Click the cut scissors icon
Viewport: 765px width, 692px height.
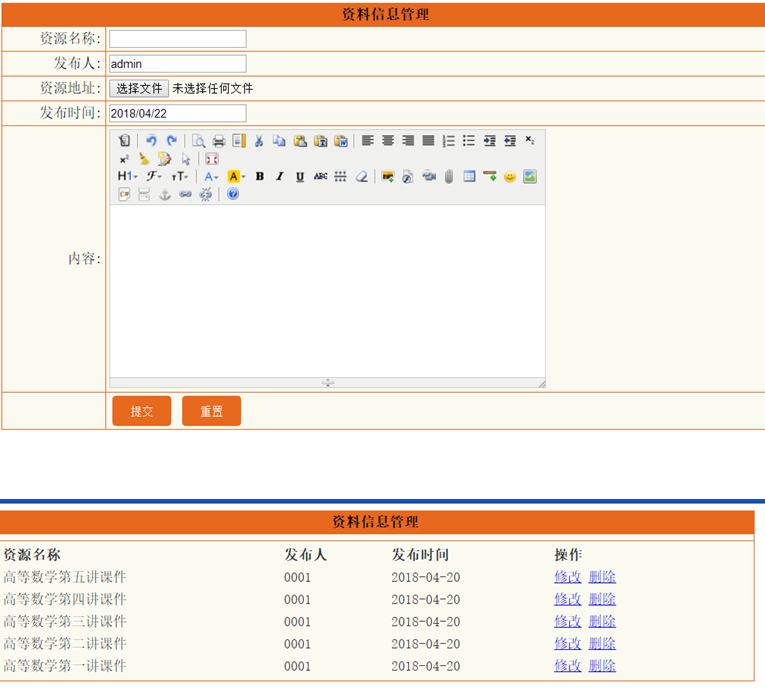coord(259,141)
